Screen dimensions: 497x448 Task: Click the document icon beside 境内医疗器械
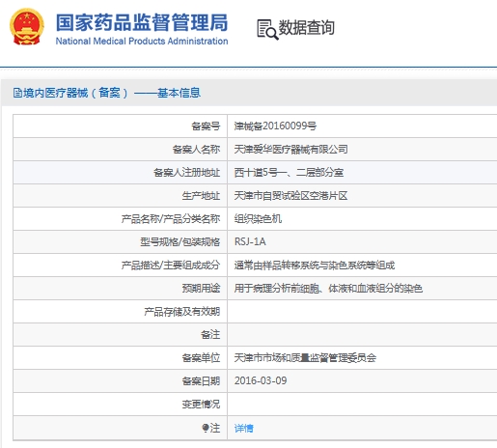[x=17, y=93]
